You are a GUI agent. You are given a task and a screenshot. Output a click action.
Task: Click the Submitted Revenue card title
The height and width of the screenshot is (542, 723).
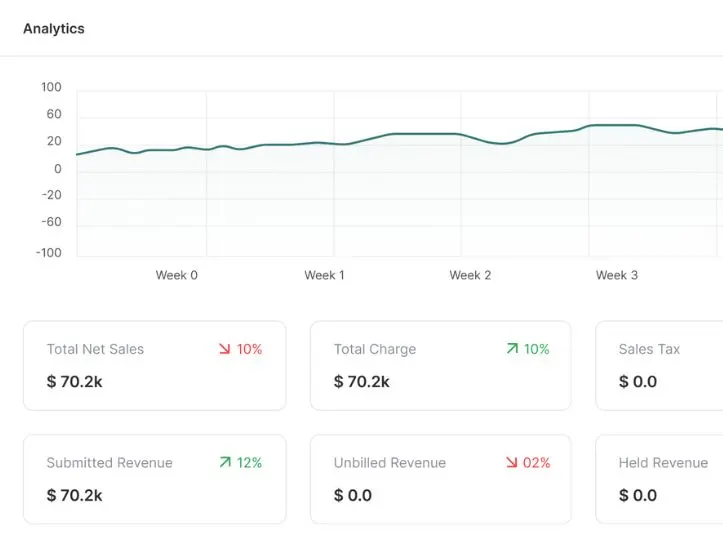pos(109,463)
